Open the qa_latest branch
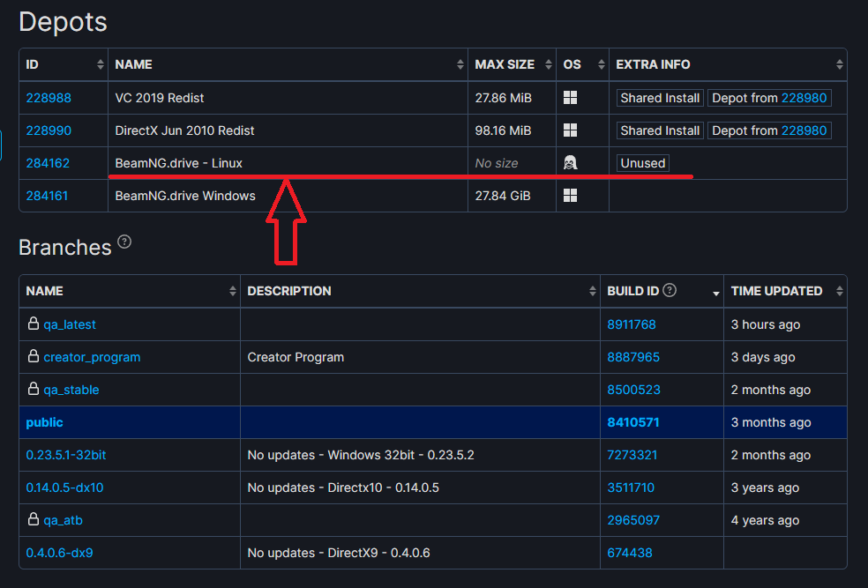868x588 pixels. [x=70, y=324]
